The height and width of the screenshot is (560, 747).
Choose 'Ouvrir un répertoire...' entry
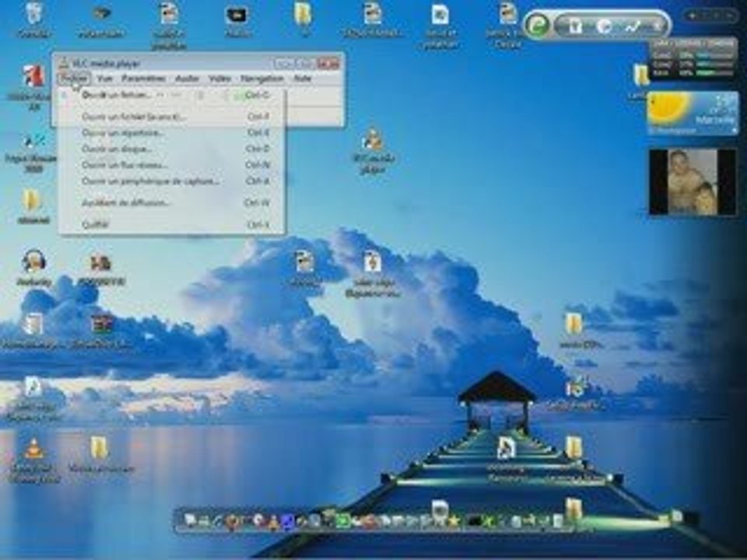coord(171,133)
